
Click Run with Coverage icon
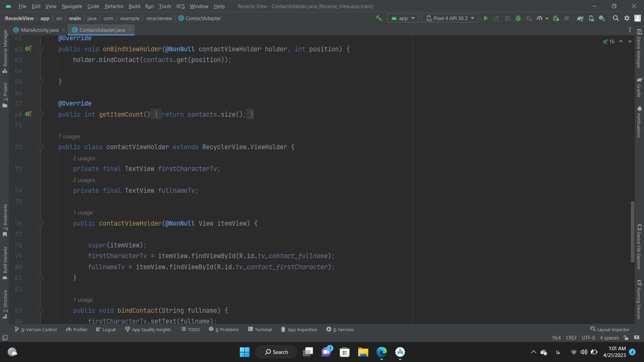coord(529,18)
